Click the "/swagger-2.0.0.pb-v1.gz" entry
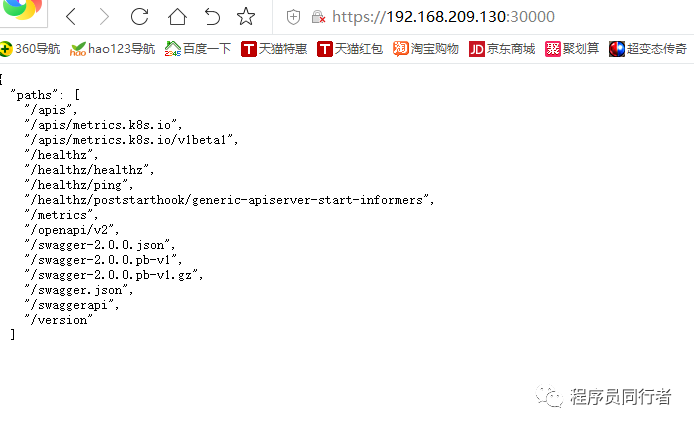The height and width of the screenshot is (428, 694). click(x=111, y=275)
